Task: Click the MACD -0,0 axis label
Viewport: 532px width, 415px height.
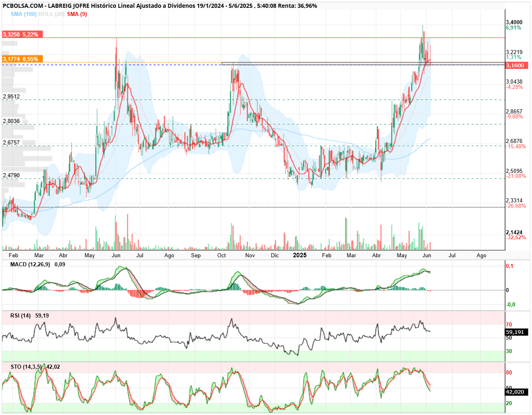Action: click(x=511, y=304)
